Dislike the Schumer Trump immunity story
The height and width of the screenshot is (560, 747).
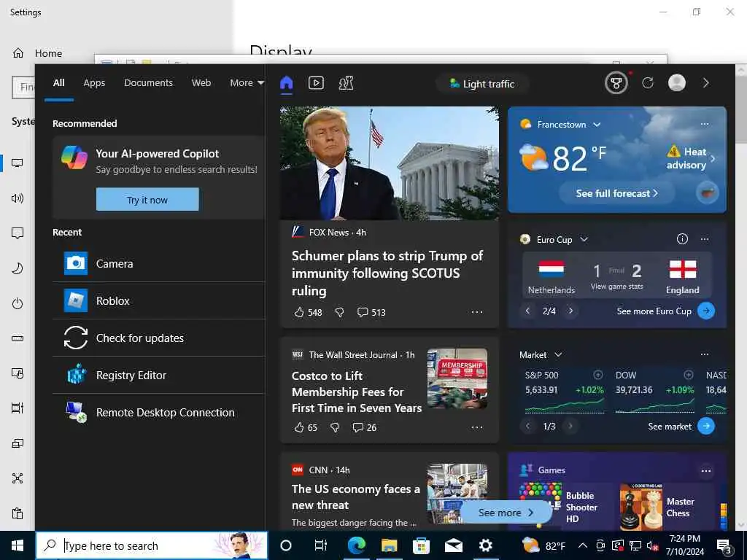340,312
